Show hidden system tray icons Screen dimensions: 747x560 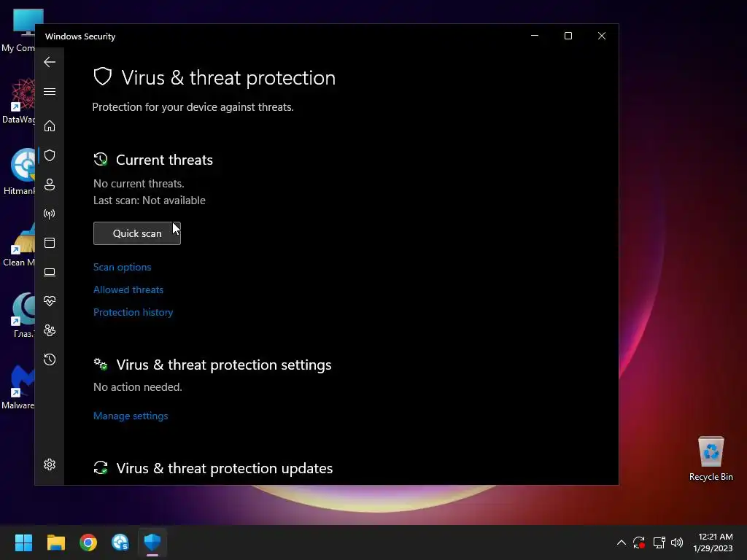pos(622,542)
